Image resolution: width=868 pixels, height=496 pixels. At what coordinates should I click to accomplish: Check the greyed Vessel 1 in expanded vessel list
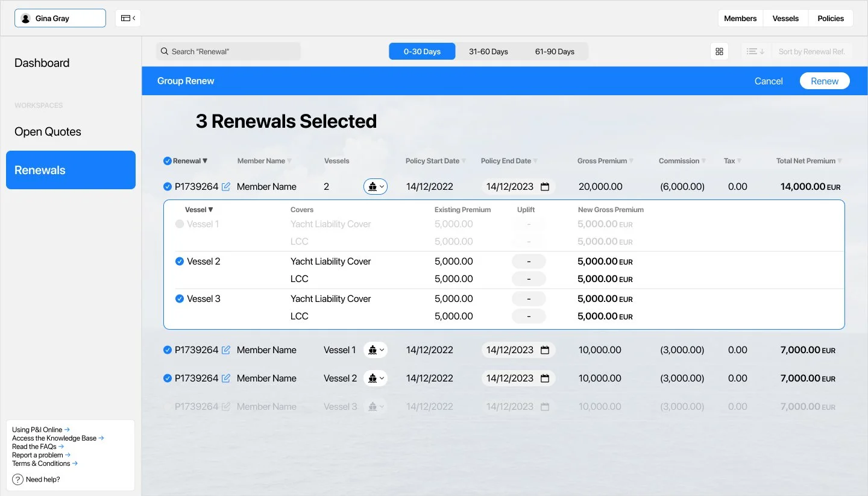pyautogui.click(x=180, y=224)
